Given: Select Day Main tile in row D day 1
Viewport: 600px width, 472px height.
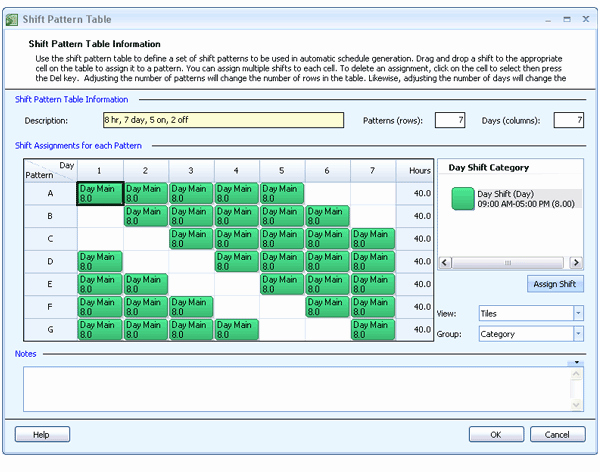Looking at the screenshot, I should tap(100, 261).
